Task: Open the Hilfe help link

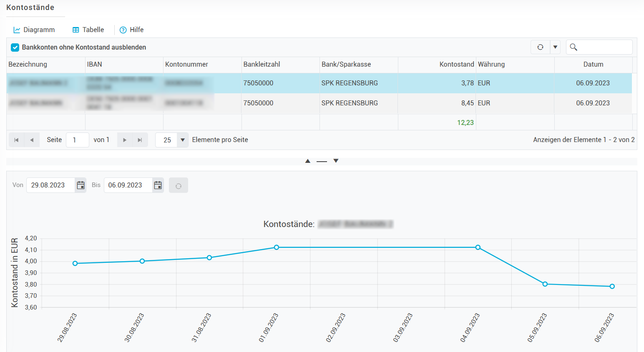Action: click(x=131, y=30)
